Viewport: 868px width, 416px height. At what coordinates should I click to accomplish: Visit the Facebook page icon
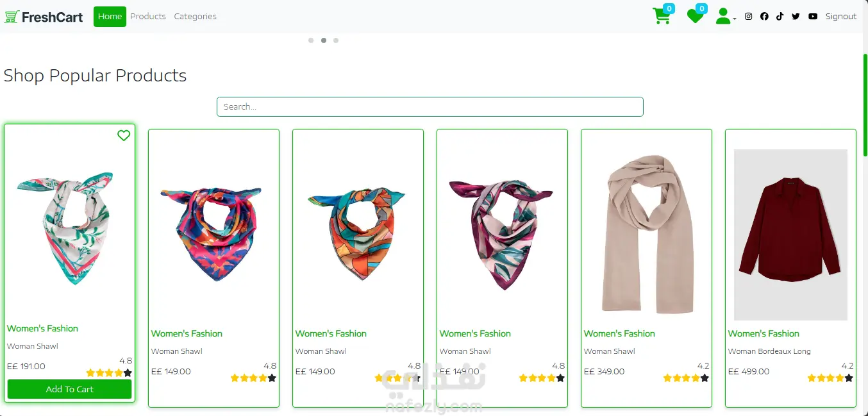click(764, 17)
